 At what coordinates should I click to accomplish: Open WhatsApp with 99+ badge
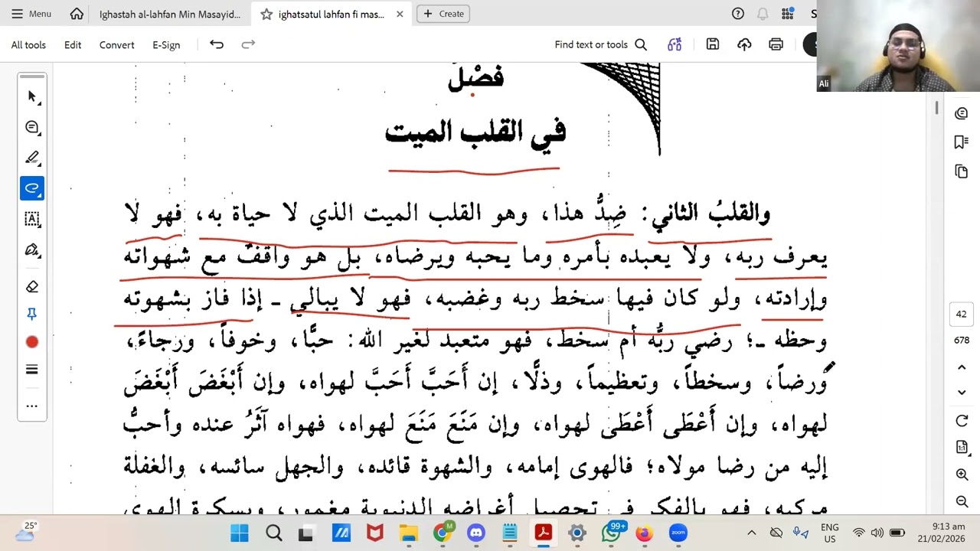click(612, 533)
